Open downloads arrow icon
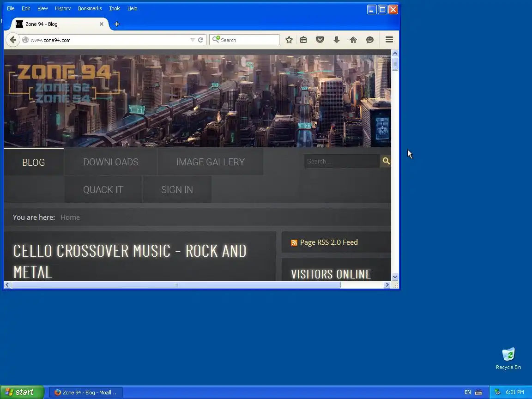This screenshot has width=532, height=399. tap(336, 40)
